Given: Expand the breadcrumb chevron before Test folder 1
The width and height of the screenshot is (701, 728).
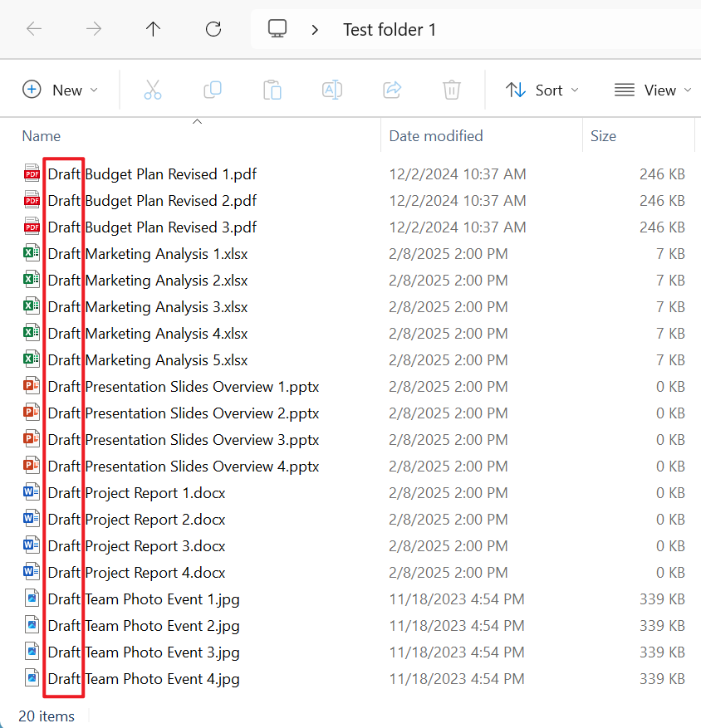Looking at the screenshot, I should [315, 30].
